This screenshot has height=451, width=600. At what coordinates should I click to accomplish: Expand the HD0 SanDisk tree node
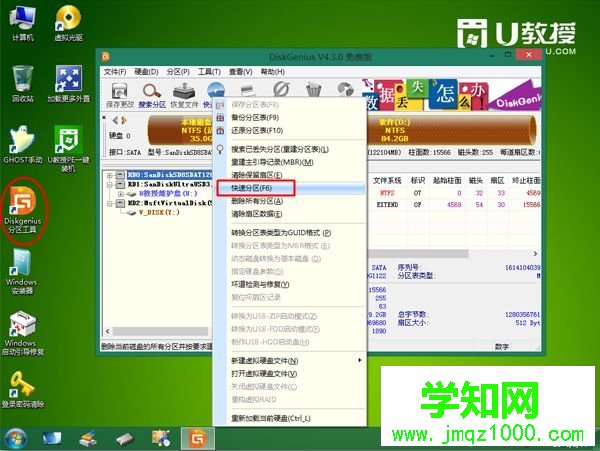(109, 175)
